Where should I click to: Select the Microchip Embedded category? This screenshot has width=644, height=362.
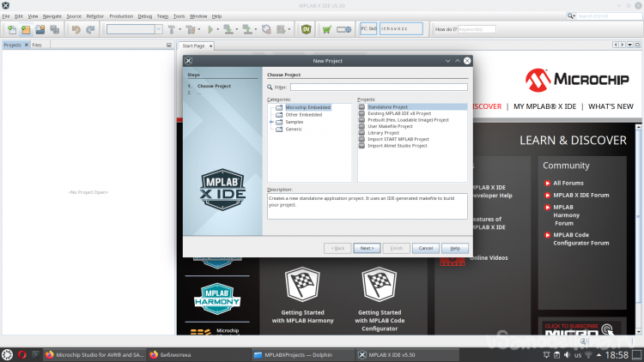tap(307, 107)
